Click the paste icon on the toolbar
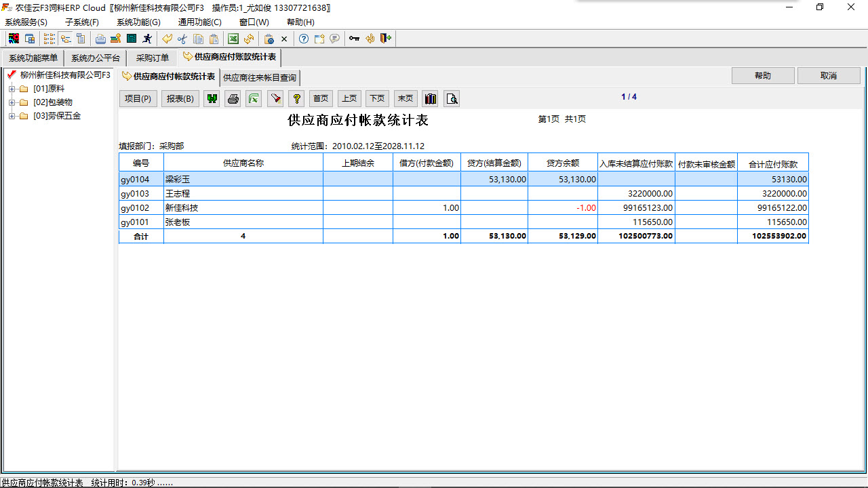 tap(214, 39)
